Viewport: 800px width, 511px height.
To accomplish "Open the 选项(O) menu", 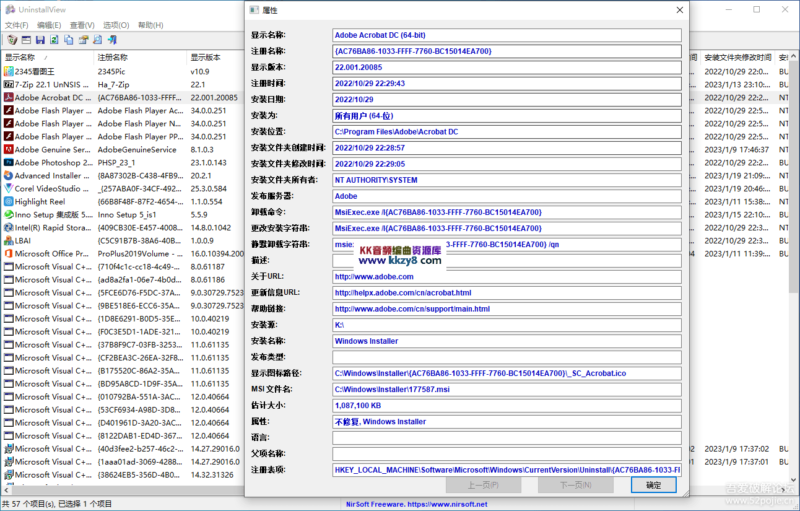I will [116, 25].
